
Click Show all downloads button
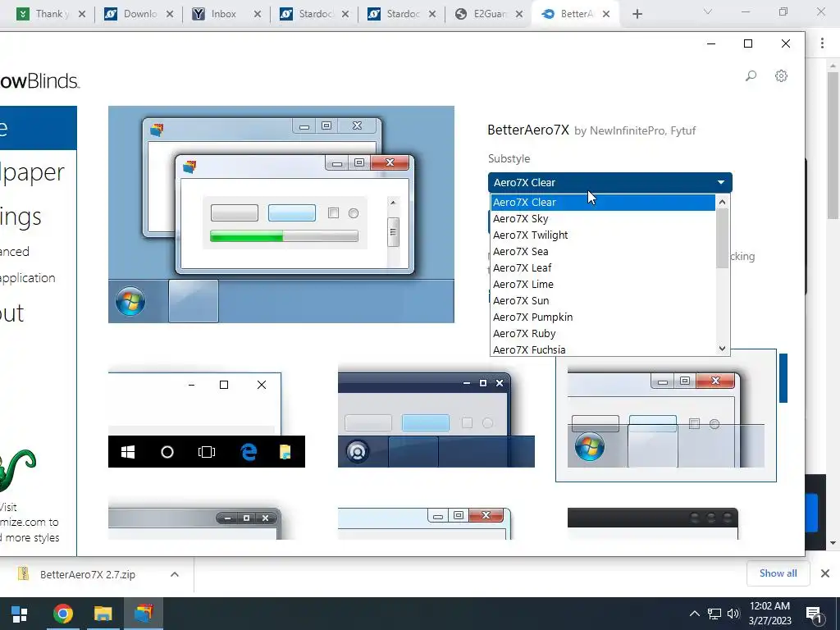(x=778, y=573)
